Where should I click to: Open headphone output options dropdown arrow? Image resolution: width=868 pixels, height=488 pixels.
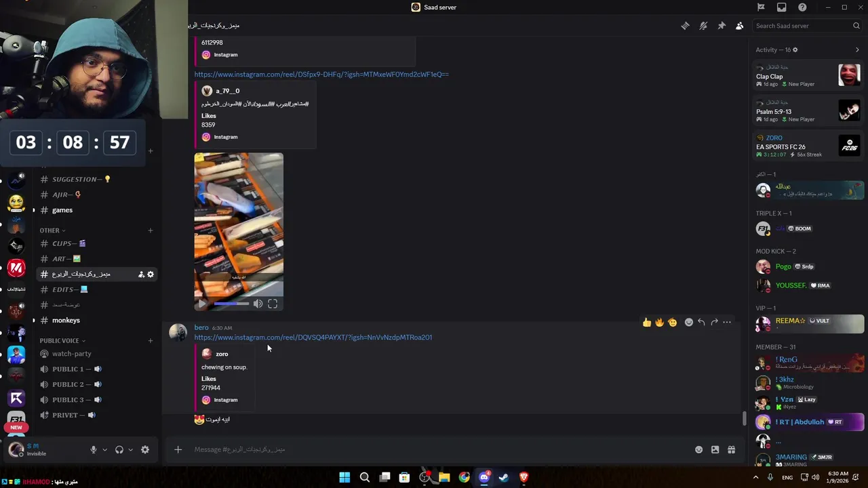(x=130, y=449)
